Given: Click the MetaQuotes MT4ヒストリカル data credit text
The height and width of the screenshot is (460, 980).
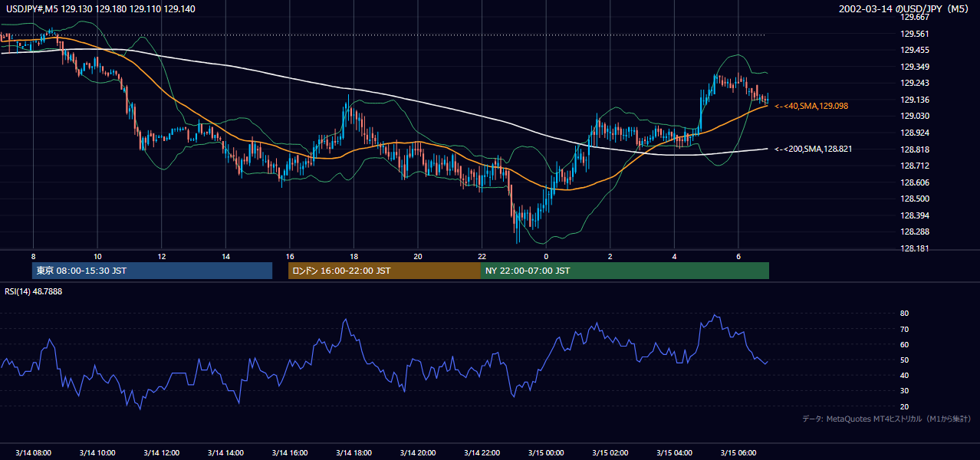Looking at the screenshot, I should [x=886, y=419].
